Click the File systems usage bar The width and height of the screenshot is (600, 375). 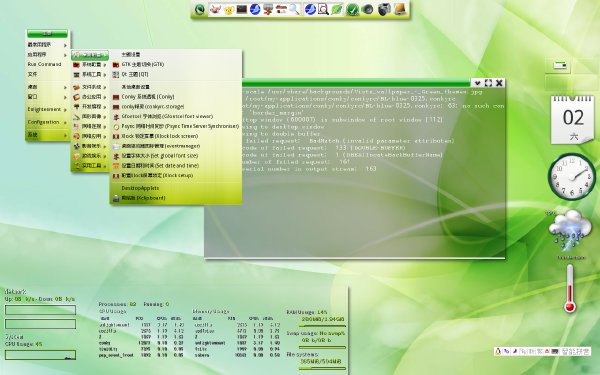pos(322,368)
